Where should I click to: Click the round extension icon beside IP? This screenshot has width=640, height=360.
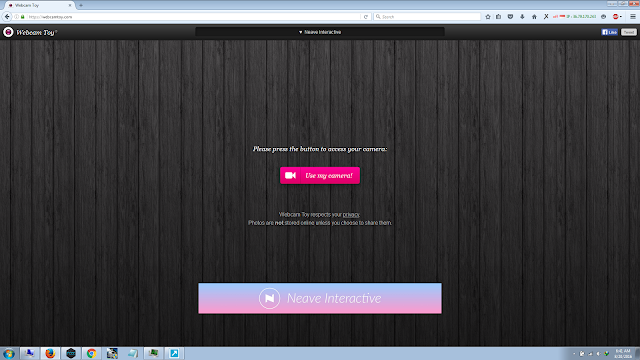[x=603, y=17]
